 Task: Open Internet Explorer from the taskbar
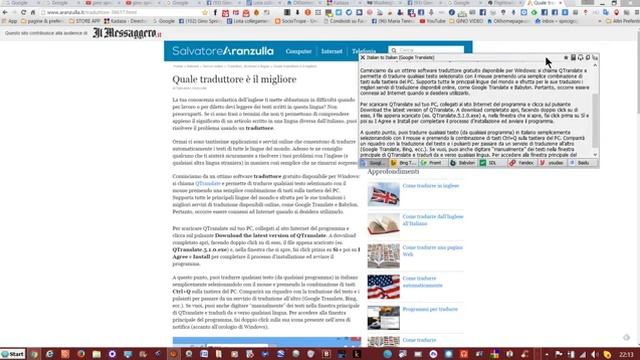pyautogui.click(x=50, y=354)
